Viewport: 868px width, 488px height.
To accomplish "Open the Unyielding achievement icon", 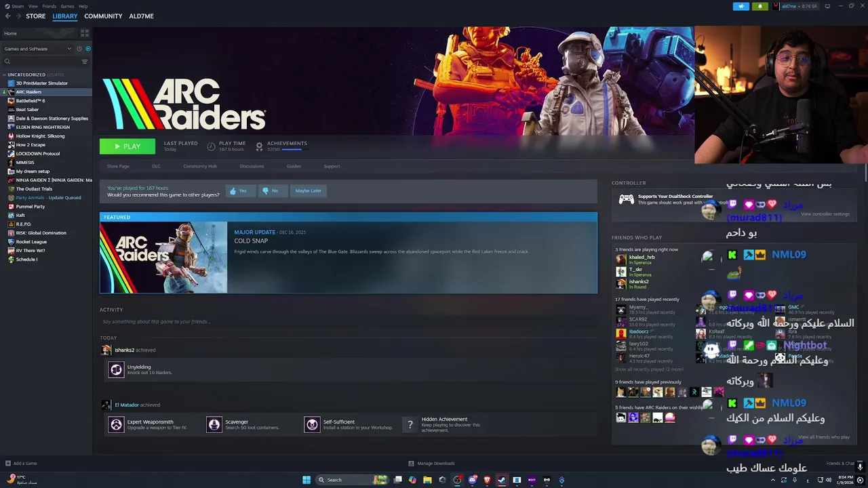I will [x=116, y=369].
